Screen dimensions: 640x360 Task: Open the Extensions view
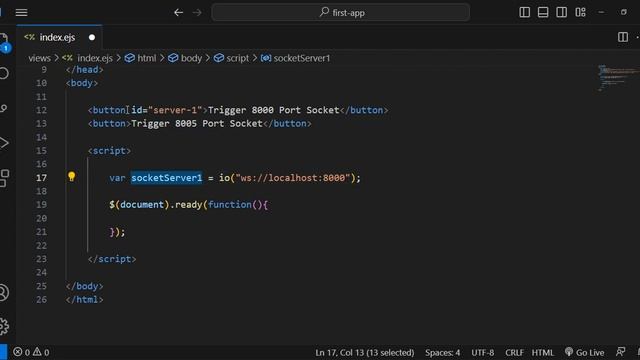tap(4, 178)
